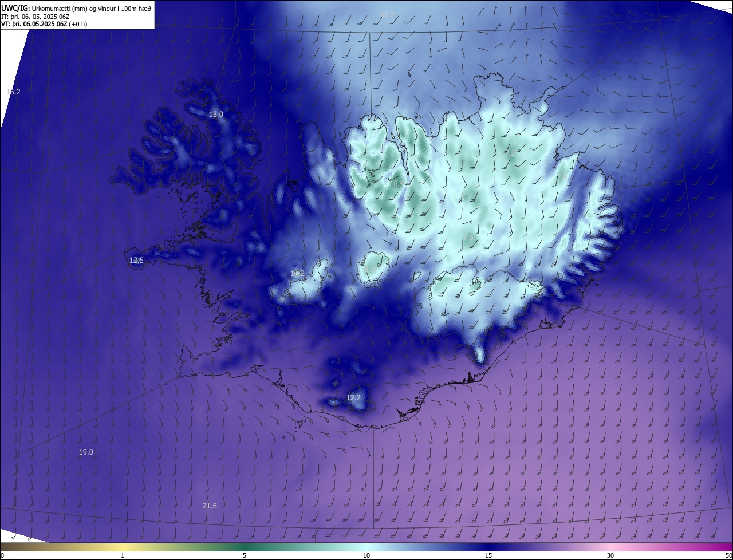Screen dimensions: 733x560
Task: Click the 6.4 value label on the map
Action: tap(399, 184)
